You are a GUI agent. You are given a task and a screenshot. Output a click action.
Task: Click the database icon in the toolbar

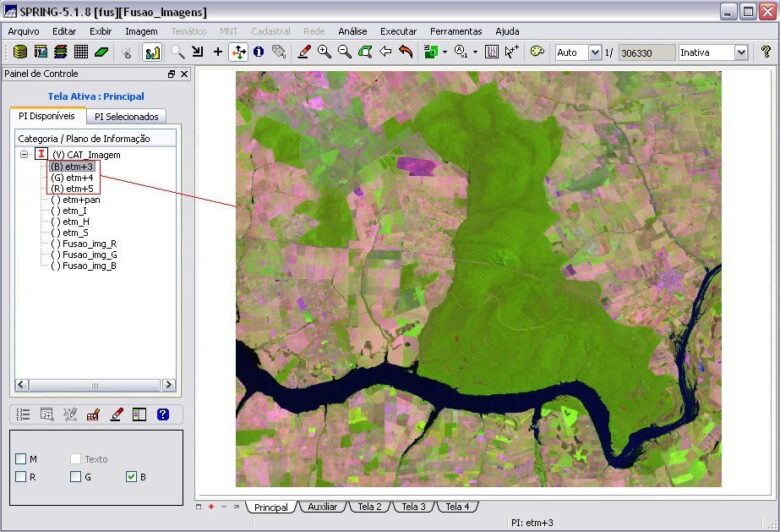[x=20, y=52]
